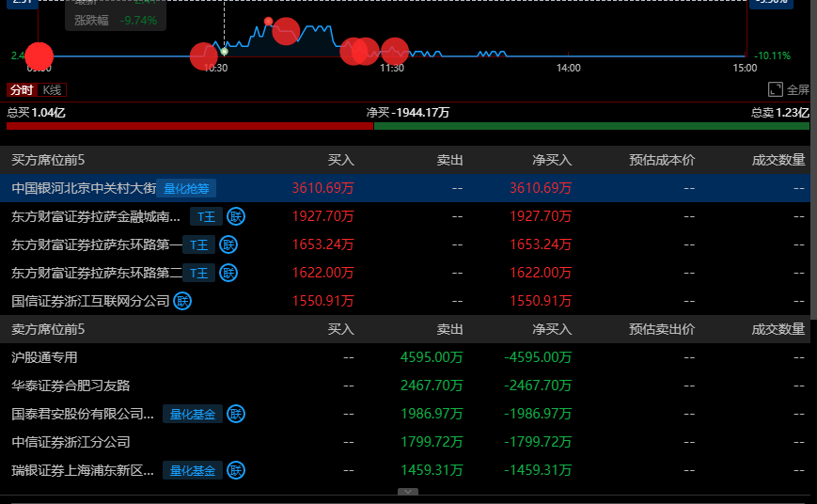Click 净买-1944.17万 summary value
This screenshot has height=504, width=817.
coord(407,113)
